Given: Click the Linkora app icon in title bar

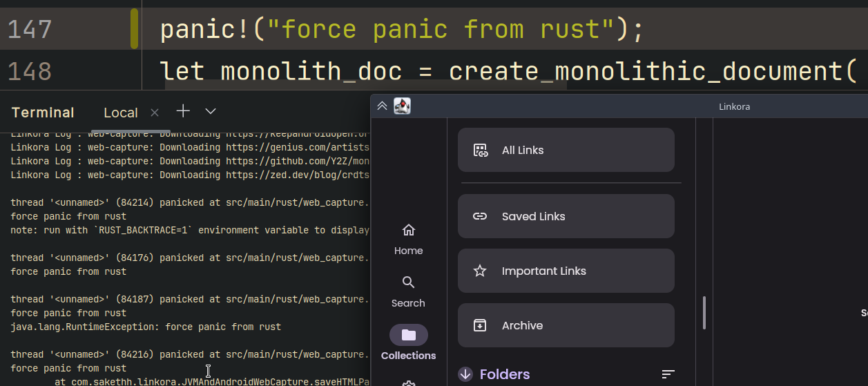Looking at the screenshot, I should point(402,106).
